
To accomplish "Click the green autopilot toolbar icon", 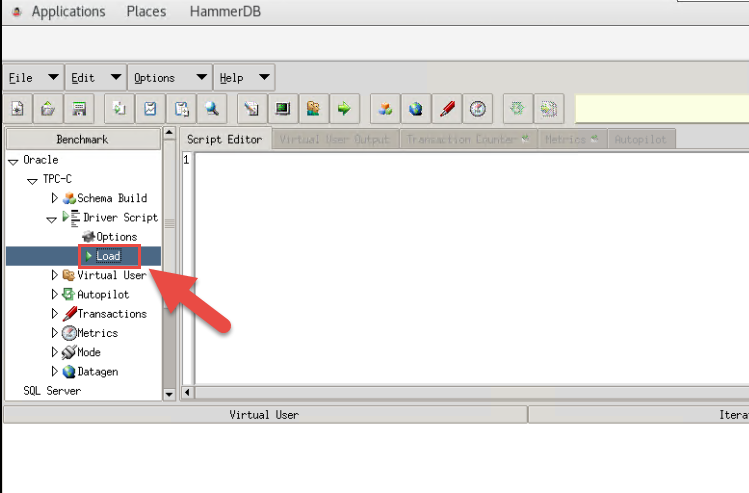I will pos(517,109).
